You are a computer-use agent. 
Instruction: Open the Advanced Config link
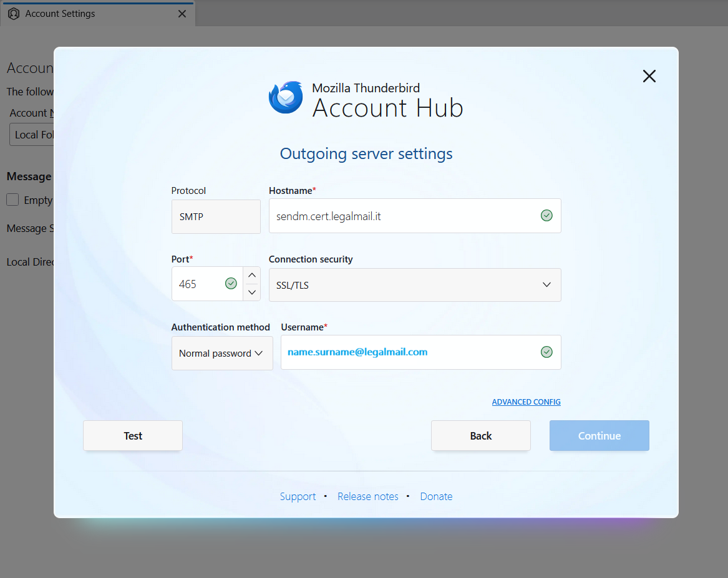[x=526, y=402]
